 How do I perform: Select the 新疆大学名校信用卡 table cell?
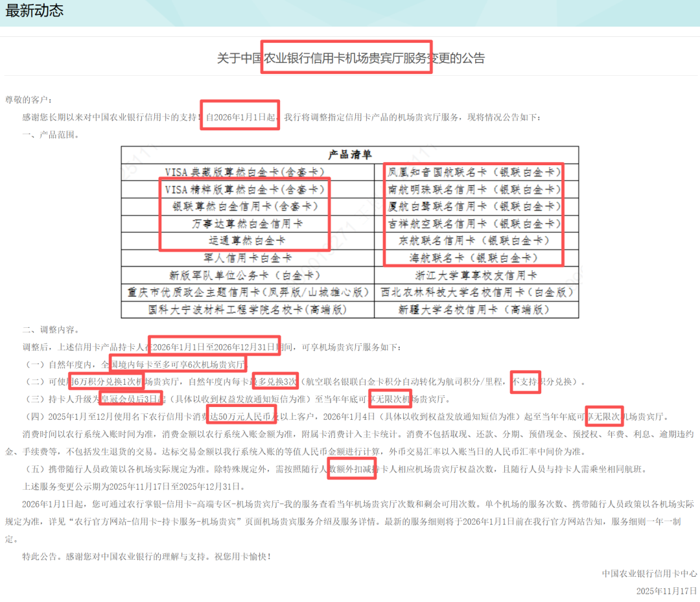point(476,309)
